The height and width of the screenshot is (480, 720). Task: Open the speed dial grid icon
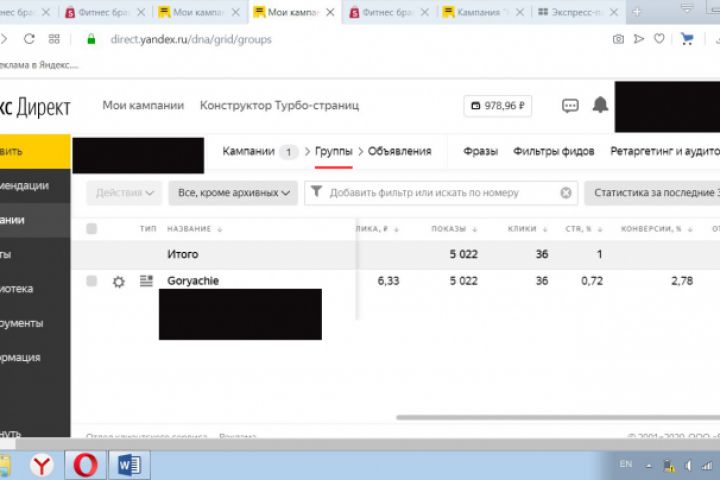(54, 39)
